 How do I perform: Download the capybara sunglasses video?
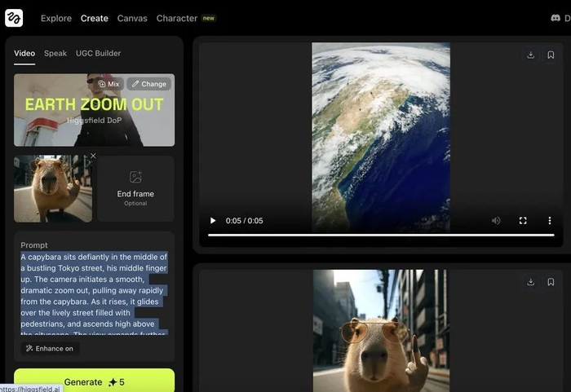[x=530, y=282]
